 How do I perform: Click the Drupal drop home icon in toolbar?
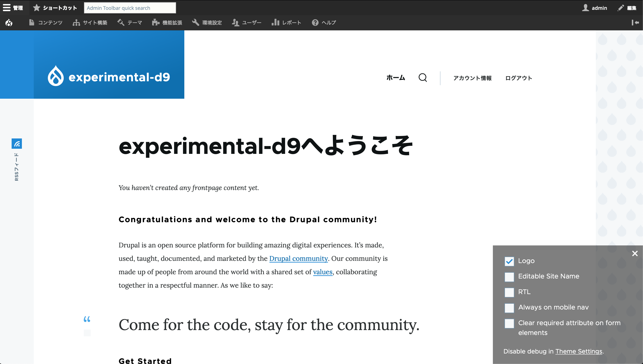pos(9,23)
